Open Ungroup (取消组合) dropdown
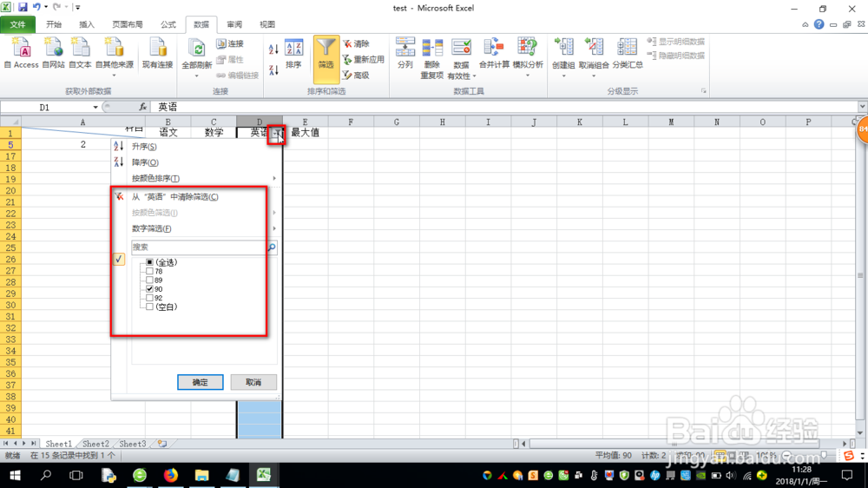The image size is (868, 488). coord(594,74)
